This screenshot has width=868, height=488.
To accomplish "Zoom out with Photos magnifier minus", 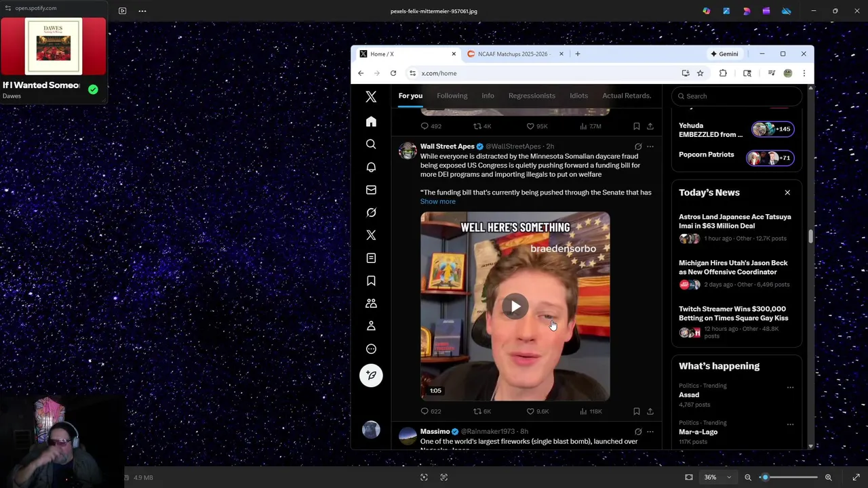I will pyautogui.click(x=748, y=477).
